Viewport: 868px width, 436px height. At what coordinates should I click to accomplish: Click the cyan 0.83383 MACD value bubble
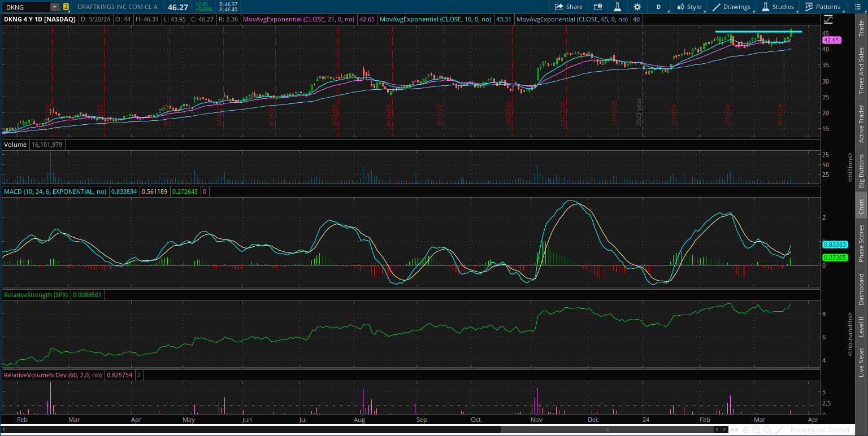tap(834, 245)
